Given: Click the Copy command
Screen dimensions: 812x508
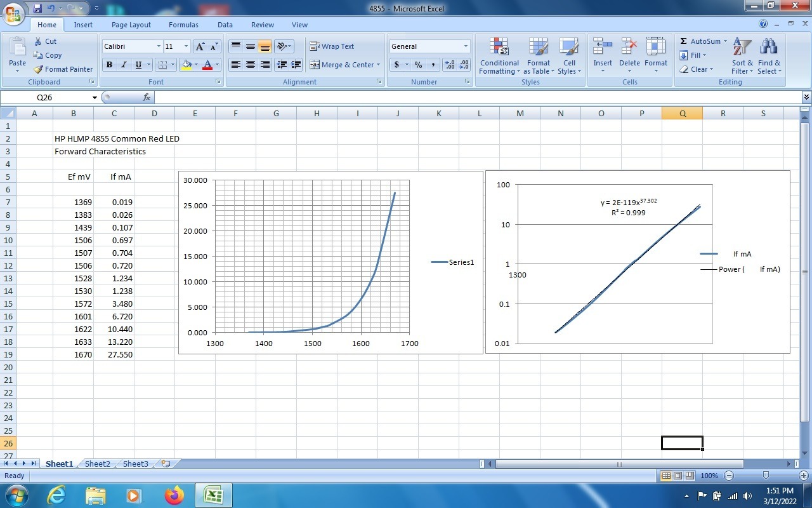Looking at the screenshot, I should 48,55.
